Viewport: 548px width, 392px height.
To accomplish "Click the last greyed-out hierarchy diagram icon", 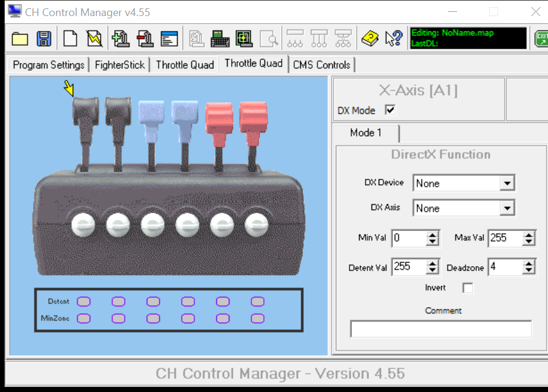I will (343, 39).
